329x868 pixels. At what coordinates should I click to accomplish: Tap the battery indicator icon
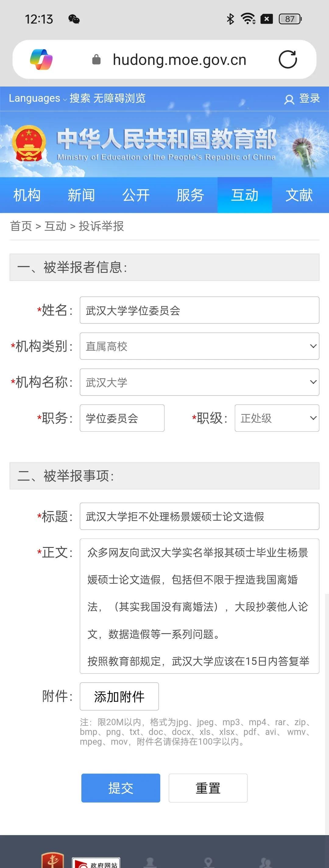coord(290,19)
